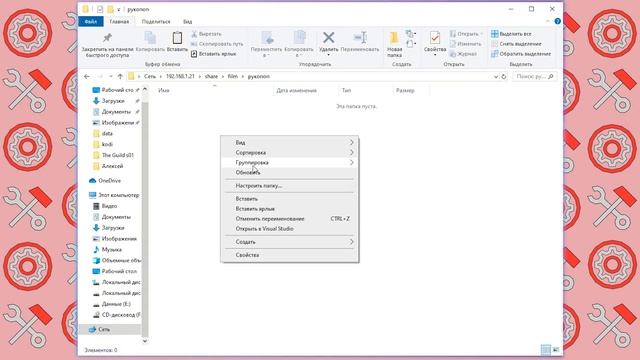Switch to details view icon in status bar
This screenshot has width=640, height=360.
545,350
